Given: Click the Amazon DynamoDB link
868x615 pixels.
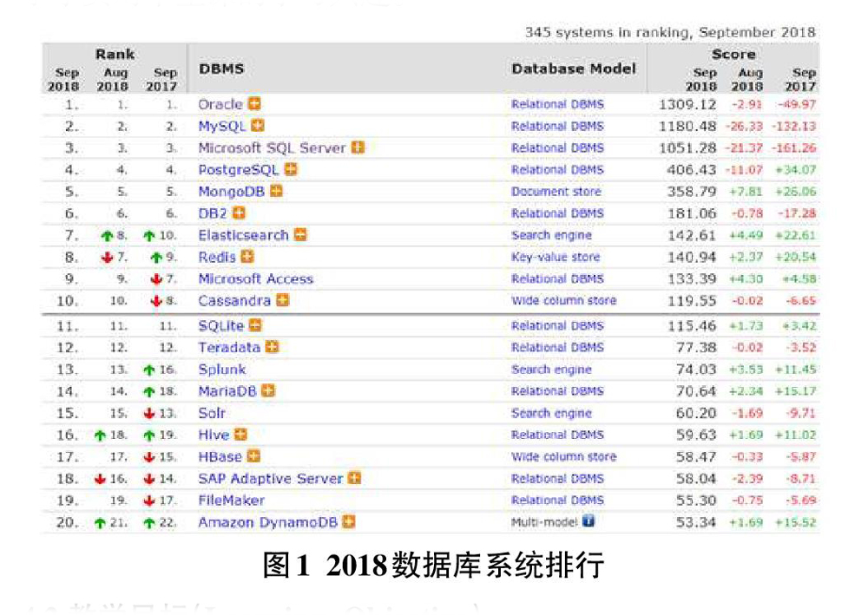Looking at the screenshot, I should [268, 523].
